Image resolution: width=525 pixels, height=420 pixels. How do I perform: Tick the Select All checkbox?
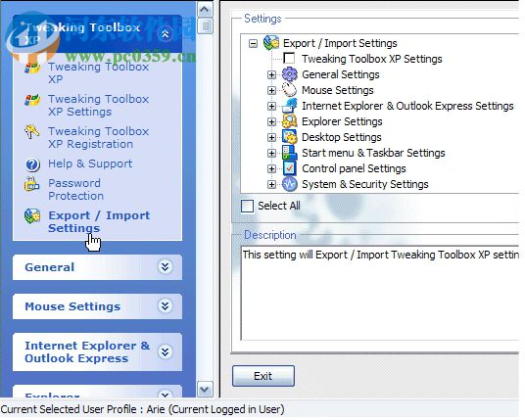click(247, 206)
